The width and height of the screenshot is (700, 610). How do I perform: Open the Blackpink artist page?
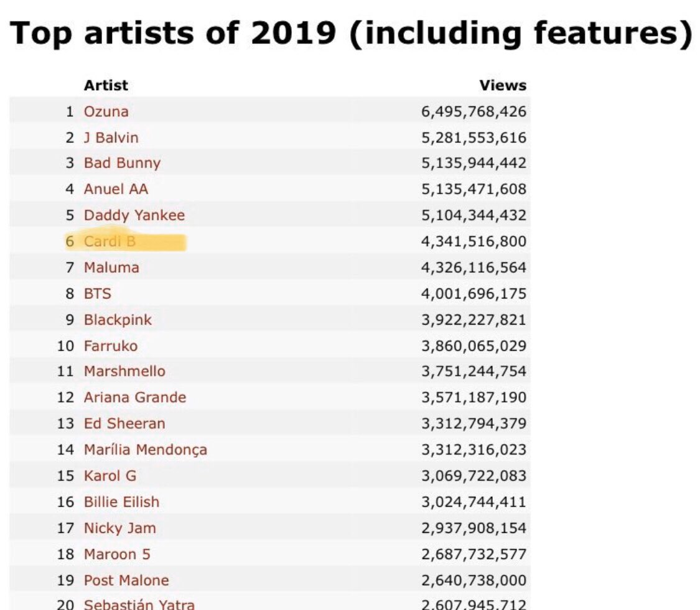pos(118,320)
